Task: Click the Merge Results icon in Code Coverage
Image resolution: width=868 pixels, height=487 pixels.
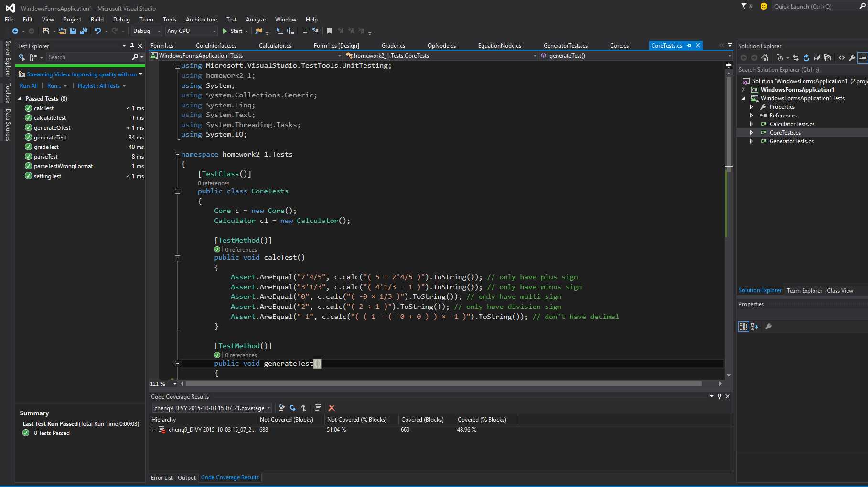Action: 304,408
